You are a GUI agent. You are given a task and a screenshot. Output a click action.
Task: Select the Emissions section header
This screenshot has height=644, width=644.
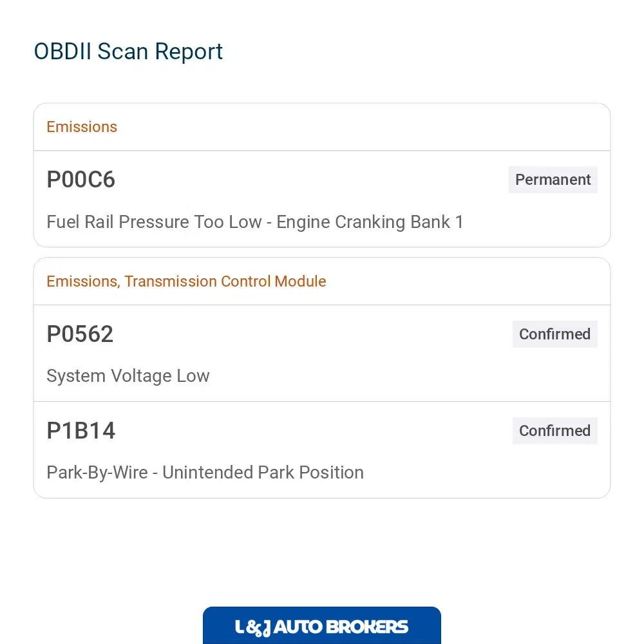pos(82,127)
